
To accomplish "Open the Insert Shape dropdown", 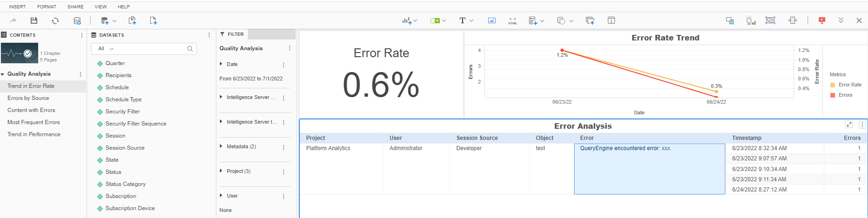I will [565, 20].
